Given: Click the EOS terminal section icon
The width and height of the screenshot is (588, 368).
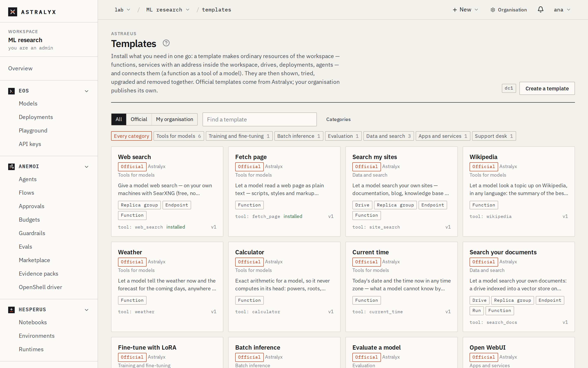Looking at the screenshot, I should point(11,91).
